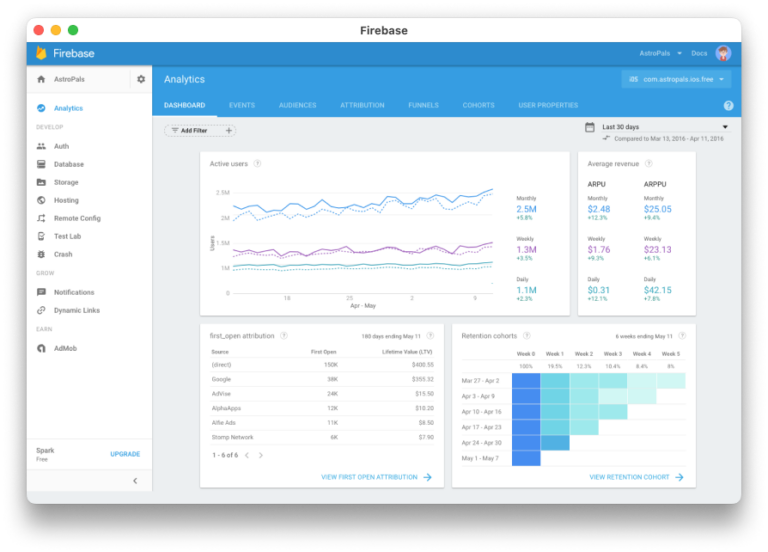Click help icon near 180 days ending May 11
Viewport: 768px width, 552px height.
click(430, 336)
